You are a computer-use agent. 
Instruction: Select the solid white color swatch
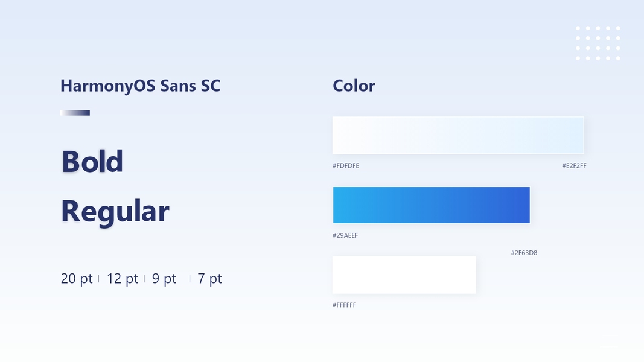pos(404,275)
